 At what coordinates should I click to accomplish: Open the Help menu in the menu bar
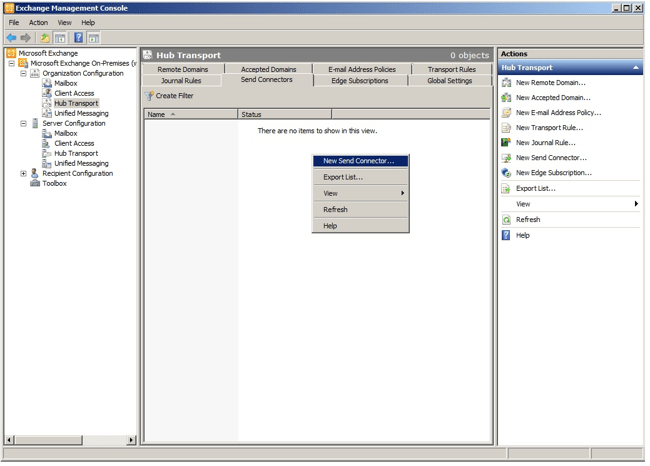coord(88,22)
